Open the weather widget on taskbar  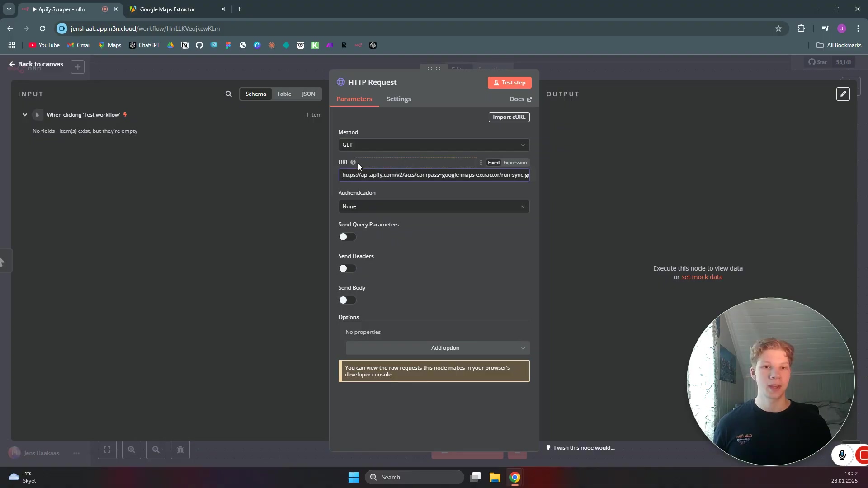[x=23, y=477]
